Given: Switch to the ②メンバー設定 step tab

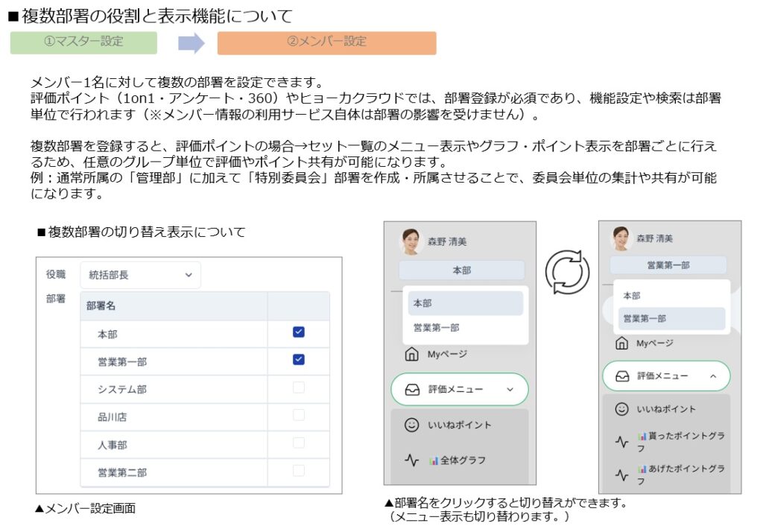Looking at the screenshot, I should 326,42.
